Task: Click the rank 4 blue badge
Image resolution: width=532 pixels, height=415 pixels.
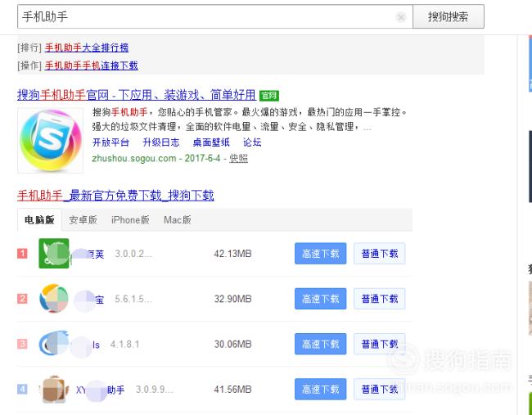Action: tap(22, 389)
